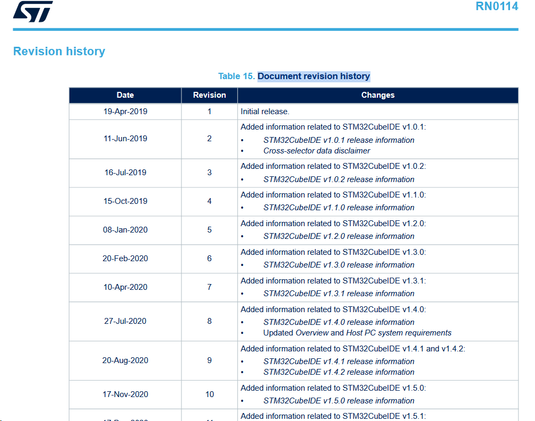Click 'Added information related to STM32CubeIDE v1.1.0:' text
This screenshot has width=535, height=421.
333,195
